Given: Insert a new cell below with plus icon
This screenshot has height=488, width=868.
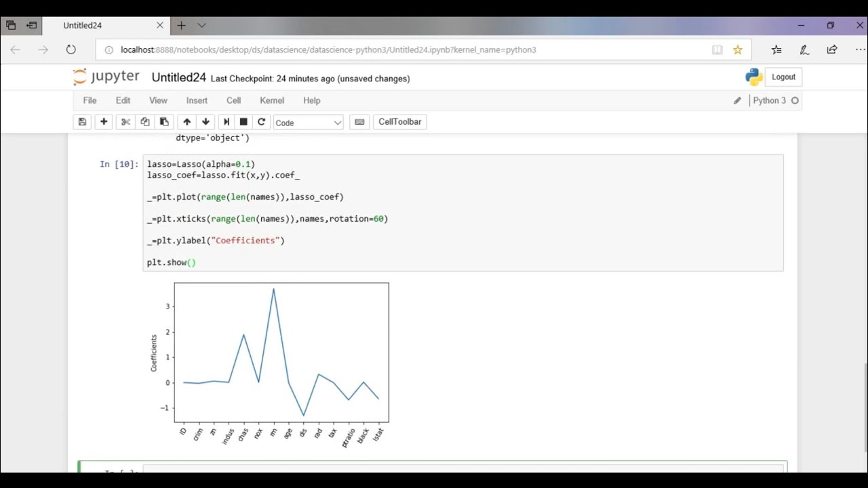Looking at the screenshot, I should pyautogui.click(x=104, y=122).
